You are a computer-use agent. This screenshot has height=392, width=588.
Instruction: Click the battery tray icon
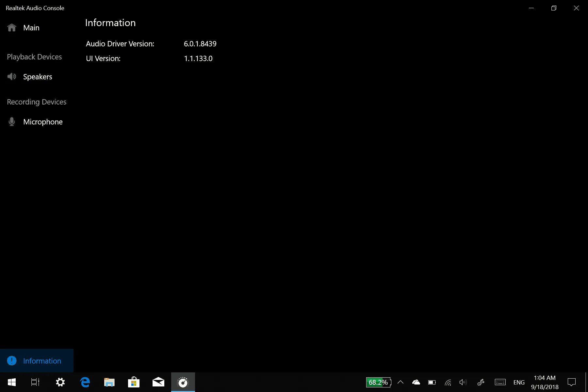pyautogui.click(x=432, y=382)
